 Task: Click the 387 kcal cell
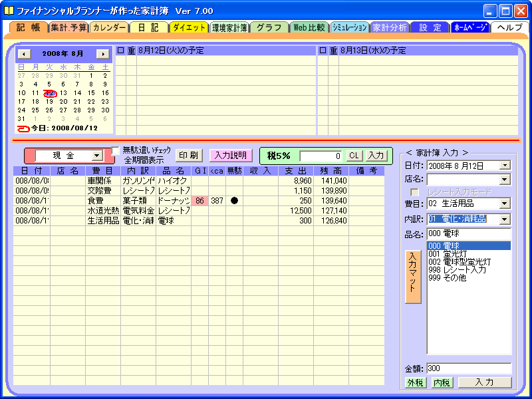tap(217, 201)
